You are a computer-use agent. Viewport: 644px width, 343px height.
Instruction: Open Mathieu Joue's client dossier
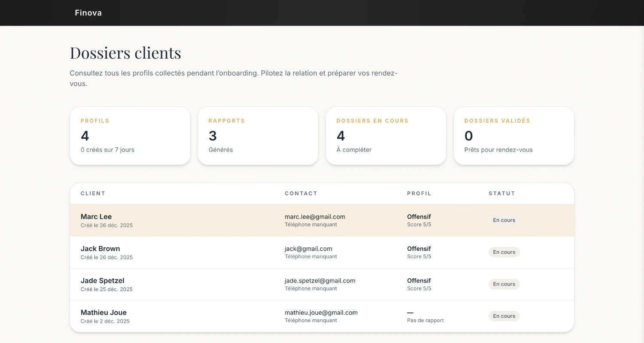[x=103, y=313]
